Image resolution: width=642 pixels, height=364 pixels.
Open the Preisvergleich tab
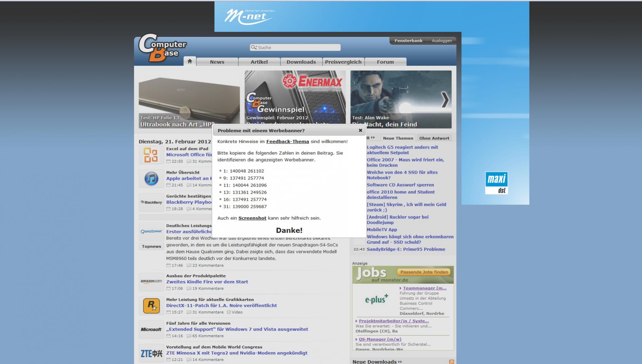pyautogui.click(x=343, y=62)
